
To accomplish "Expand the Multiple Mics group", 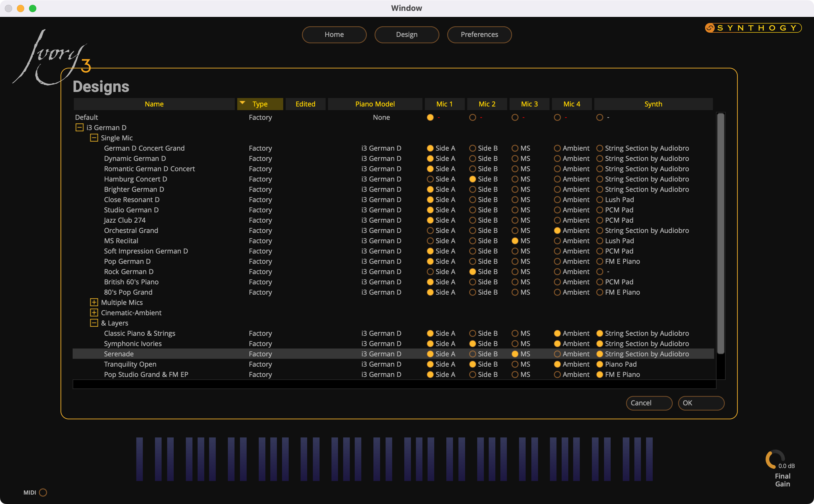I will tap(94, 302).
